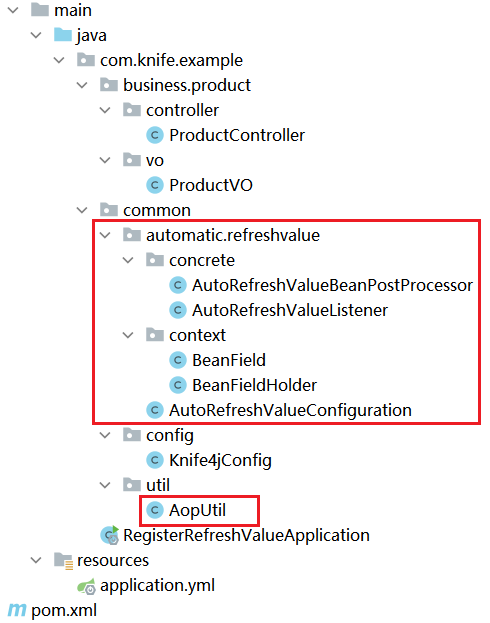Collapse the concrete package node

tap(128, 260)
